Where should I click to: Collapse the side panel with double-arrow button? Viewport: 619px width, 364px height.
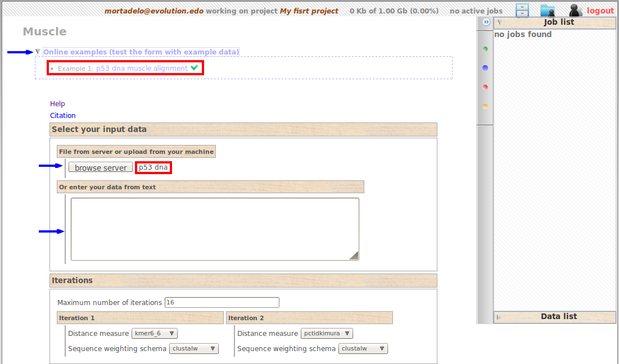click(x=485, y=22)
